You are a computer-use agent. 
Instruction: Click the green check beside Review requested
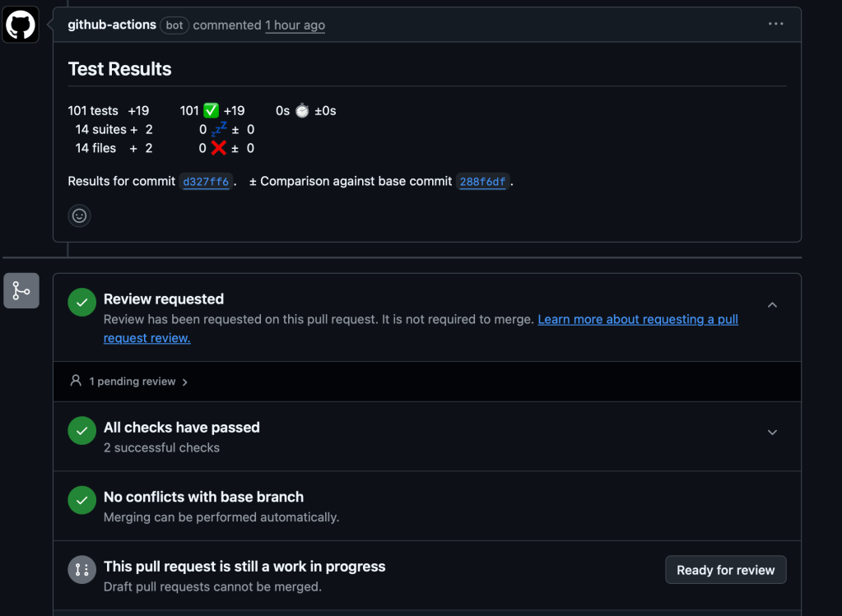pos(81,302)
